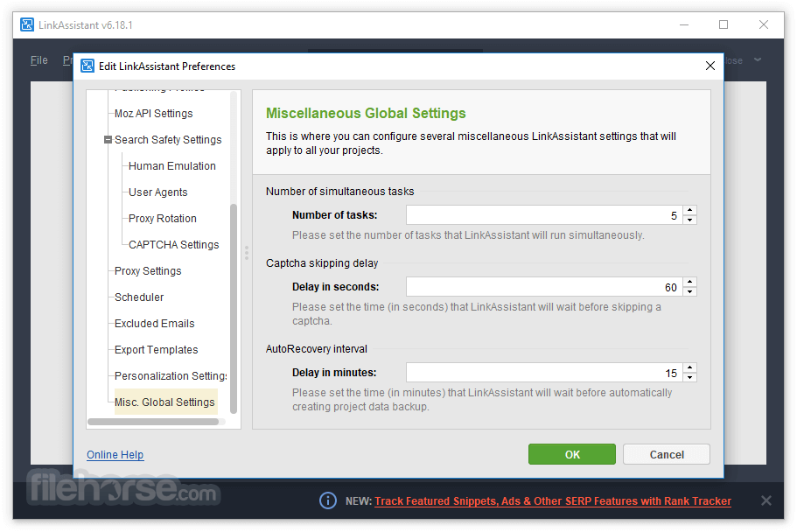Increase AutoRecovery Delay in minutes value
Image resolution: width=797 pixels, height=532 pixels.
point(689,367)
